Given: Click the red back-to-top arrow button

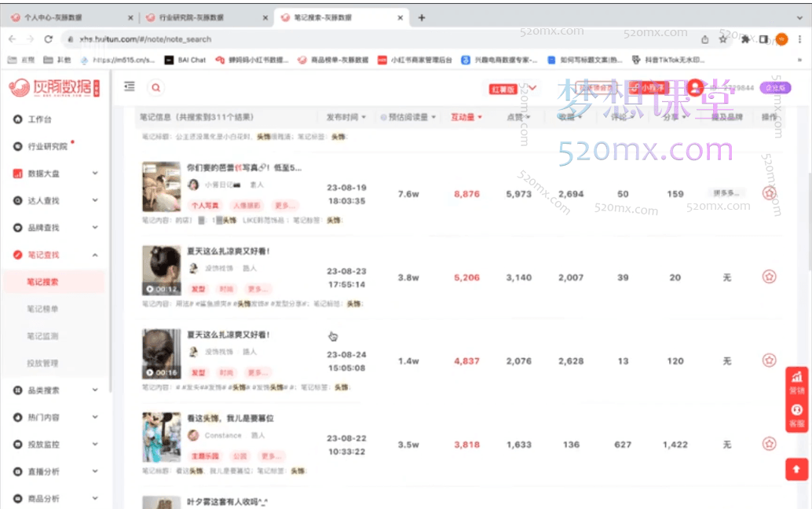Looking at the screenshot, I should (x=796, y=469).
